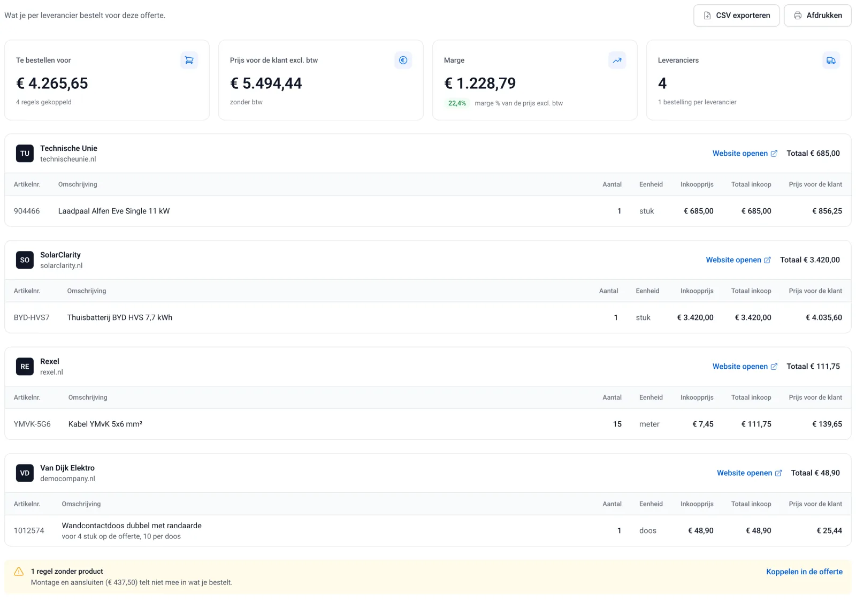Screen dimensions: 856x616
Task: Click the unit 'doos' in Van Dijk Elektro row
Action: click(x=648, y=530)
